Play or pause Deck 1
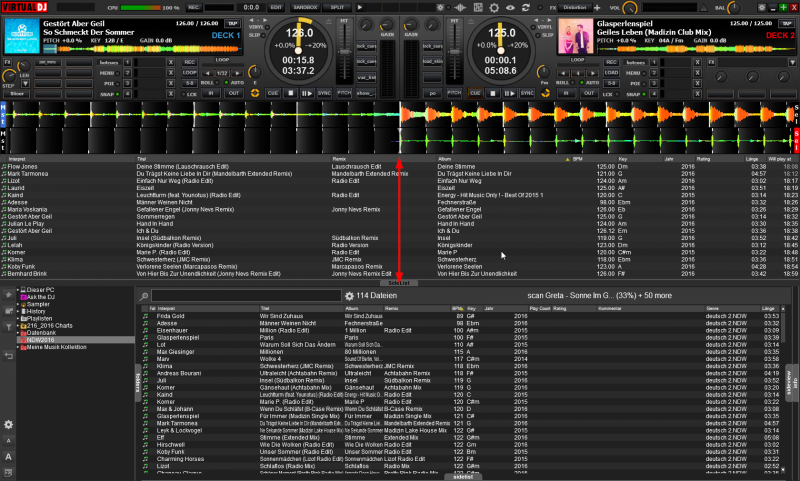The width and height of the screenshot is (800, 481). point(307,93)
